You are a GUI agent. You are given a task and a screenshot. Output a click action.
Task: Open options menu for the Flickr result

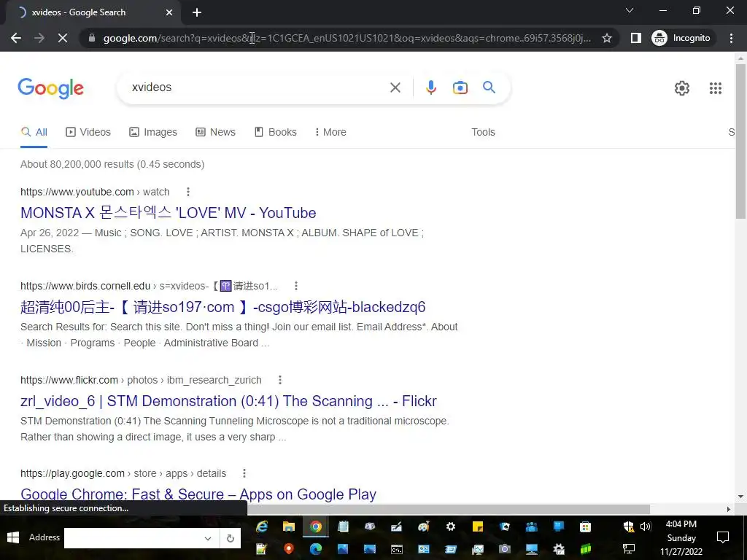280,380
